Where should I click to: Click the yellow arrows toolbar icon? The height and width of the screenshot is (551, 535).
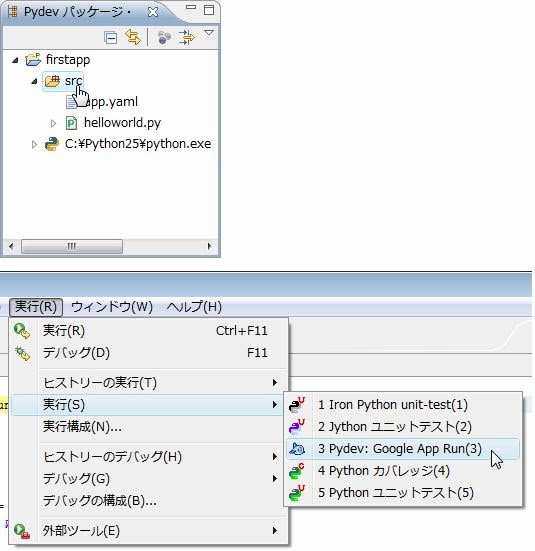click(x=186, y=37)
